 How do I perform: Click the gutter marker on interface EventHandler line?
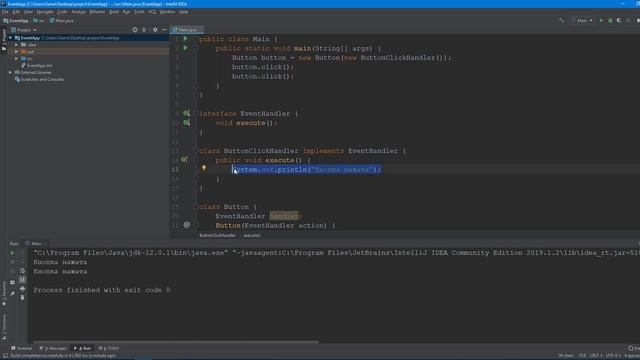pos(187,113)
